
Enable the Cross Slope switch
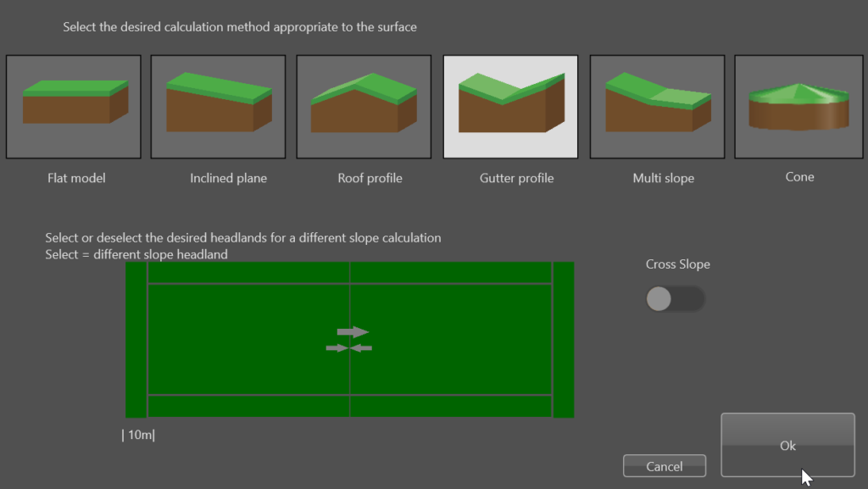pos(675,299)
